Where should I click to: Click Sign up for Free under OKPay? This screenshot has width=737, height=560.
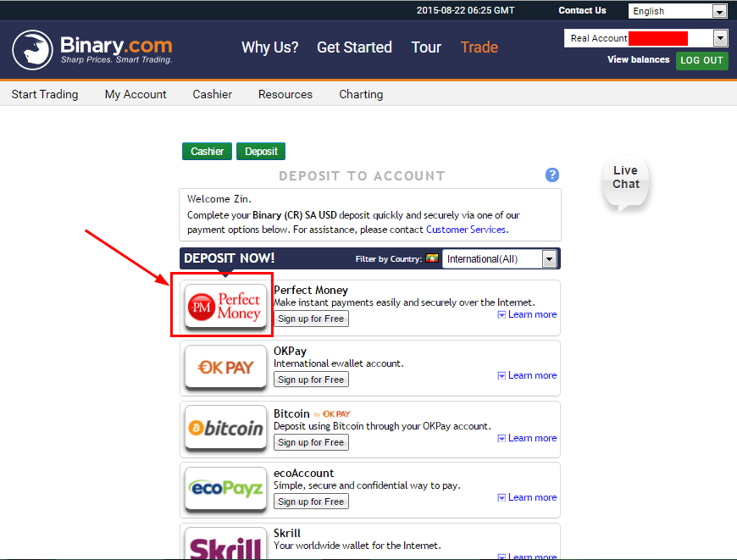pyautogui.click(x=311, y=380)
